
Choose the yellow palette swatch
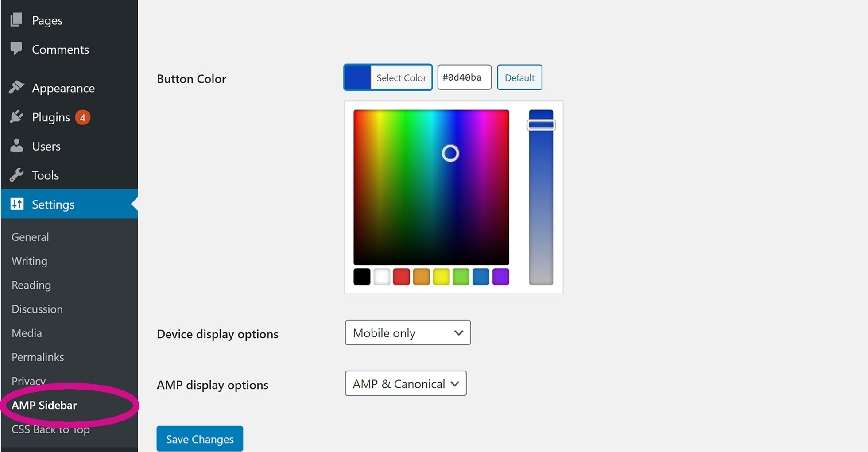[441, 277]
